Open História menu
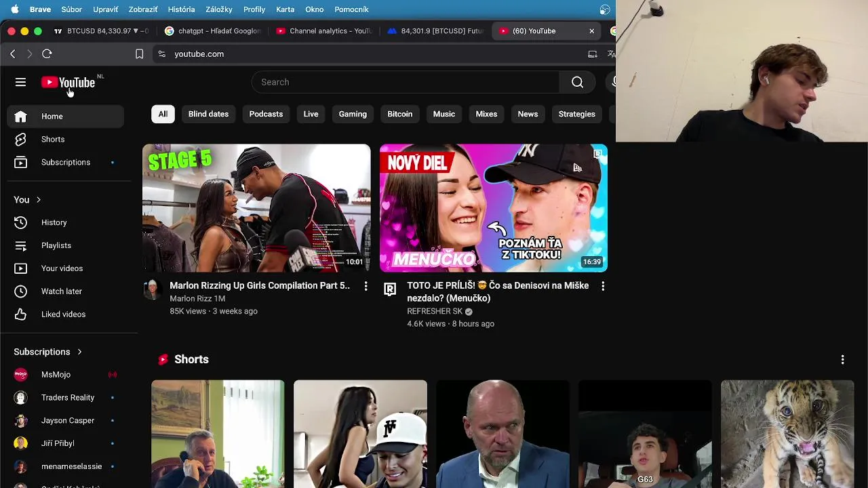Screen dimensions: 868x488 181,9
